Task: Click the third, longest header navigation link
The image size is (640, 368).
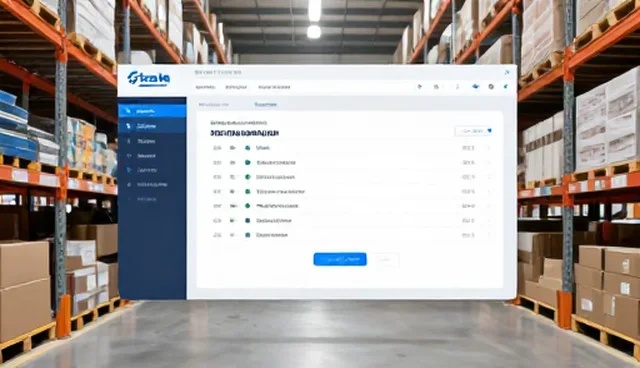Action: [274, 87]
